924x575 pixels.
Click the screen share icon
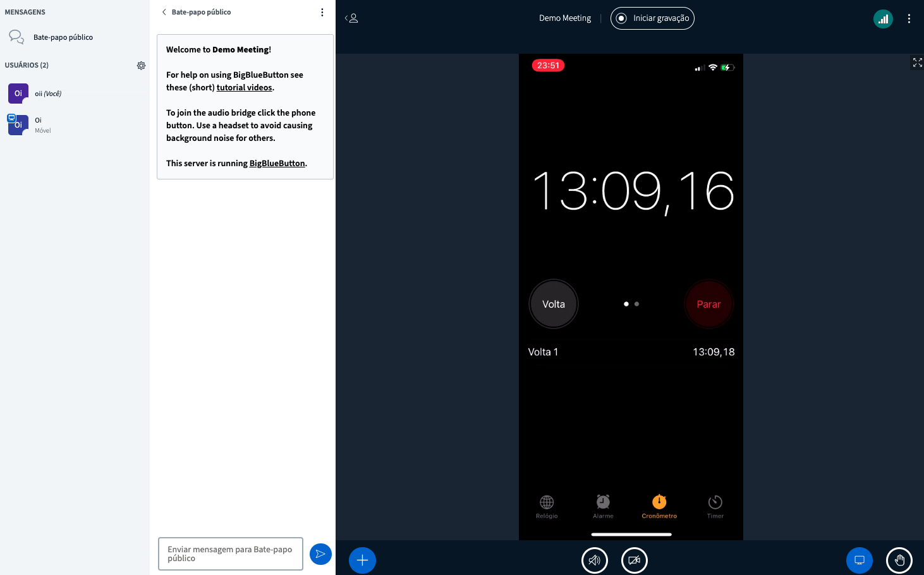[x=860, y=560]
